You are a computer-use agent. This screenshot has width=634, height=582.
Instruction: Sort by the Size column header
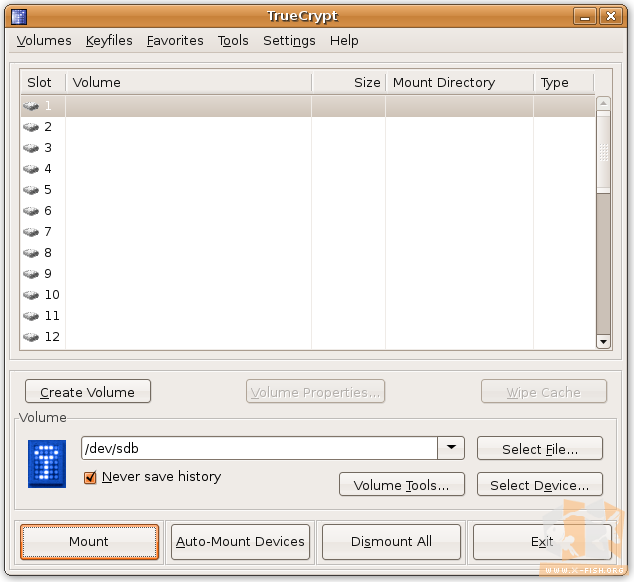349,83
